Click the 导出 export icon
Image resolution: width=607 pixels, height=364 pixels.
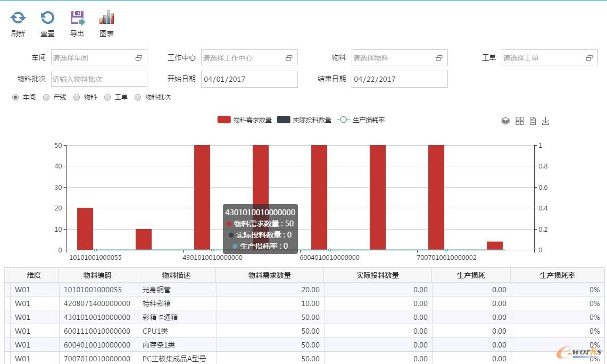[x=78, y=18]
